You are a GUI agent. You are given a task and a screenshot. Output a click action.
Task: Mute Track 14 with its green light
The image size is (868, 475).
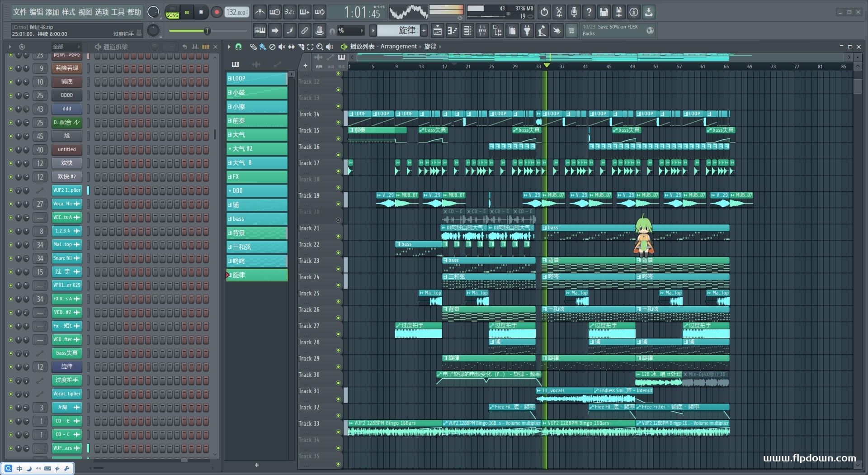click(x=338, y=122)
